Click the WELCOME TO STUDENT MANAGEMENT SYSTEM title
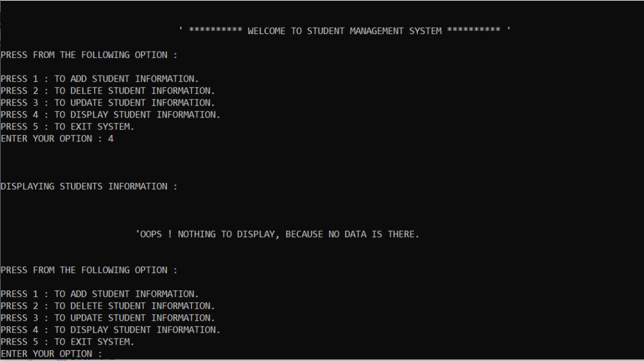Viewport: 644px width, 361px height. (345, 31)
